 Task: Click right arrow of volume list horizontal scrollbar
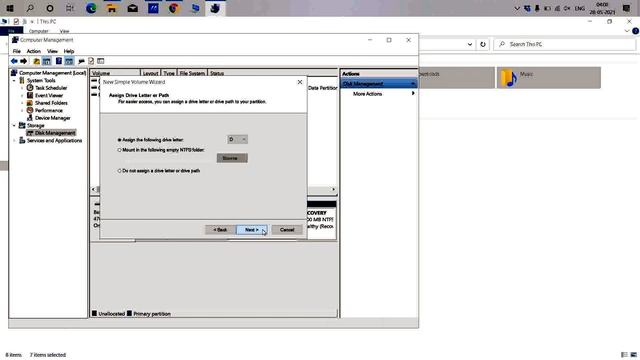click(x=333, y=189)
